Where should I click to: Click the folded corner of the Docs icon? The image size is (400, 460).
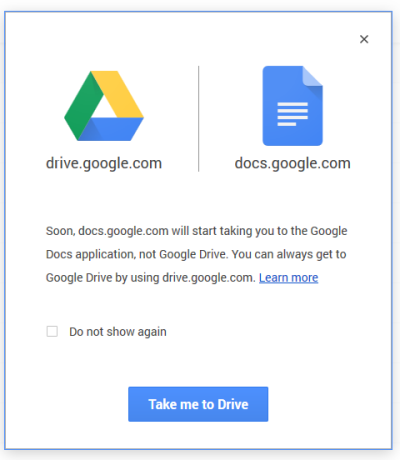313,76
